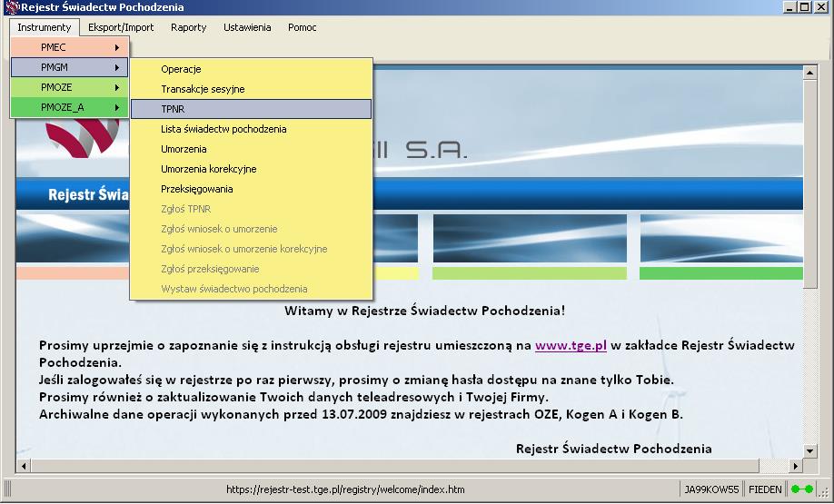Follow the www.tge.pl link
The image size is (834, 504).
(571, 345)
